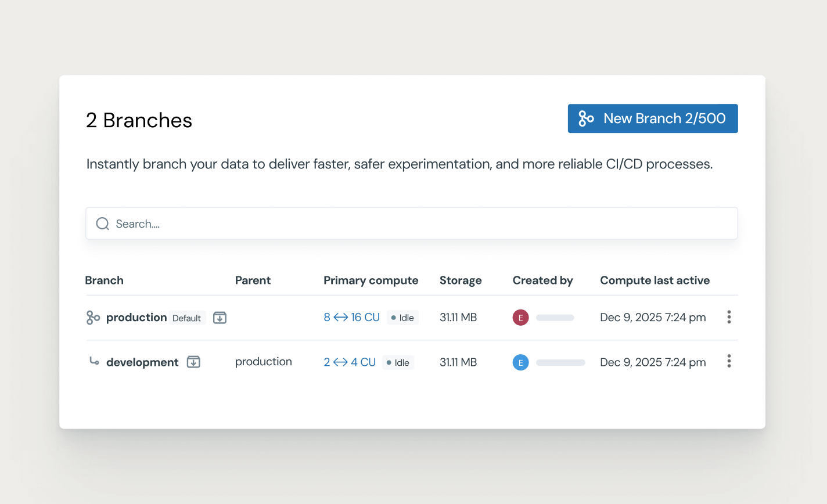Click the magnifier icon in search box
The height and width of the screenshot is (504, 827).
coord(103,224)
